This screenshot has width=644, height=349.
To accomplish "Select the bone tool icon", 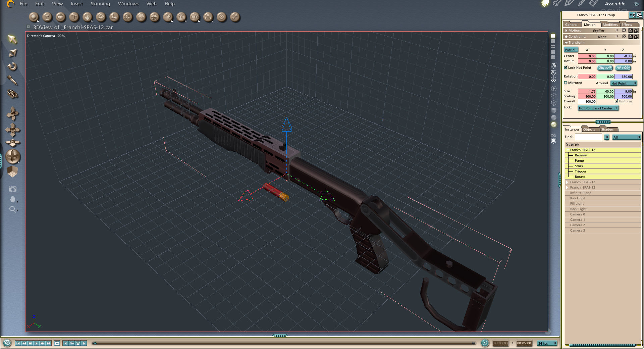I will (235, 17).
